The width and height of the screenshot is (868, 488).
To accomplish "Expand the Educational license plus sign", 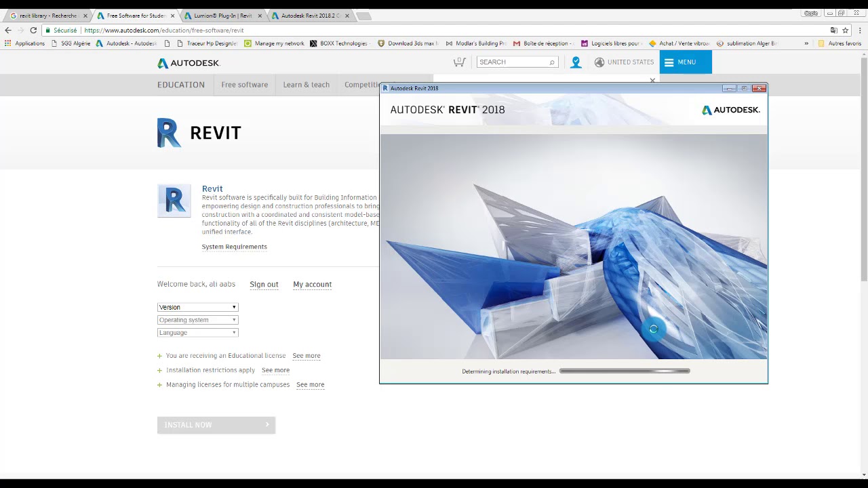I will tap(160, 356).
